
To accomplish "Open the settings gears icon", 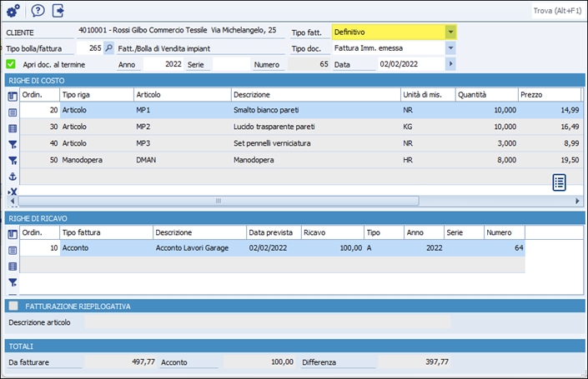I will 13,11.
